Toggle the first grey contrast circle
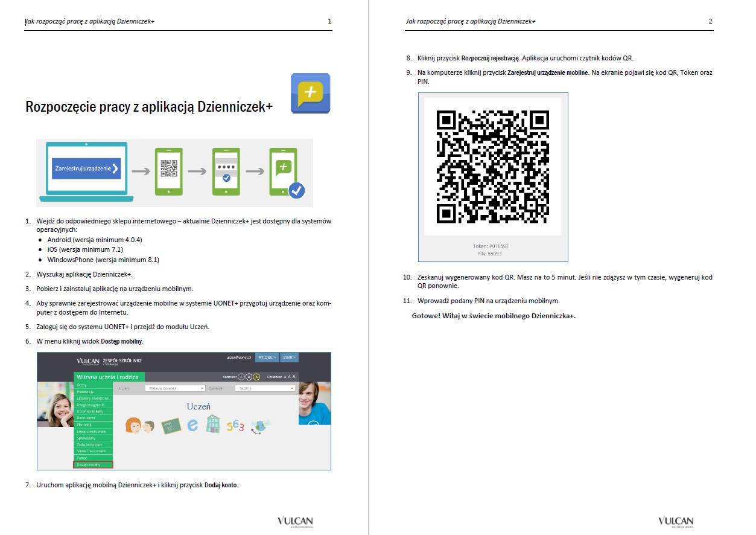The image size is (756, 535). pos(241,377)
